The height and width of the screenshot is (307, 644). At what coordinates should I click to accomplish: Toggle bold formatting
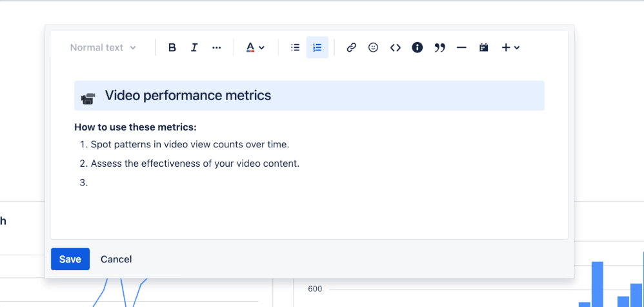coord(172,47)
